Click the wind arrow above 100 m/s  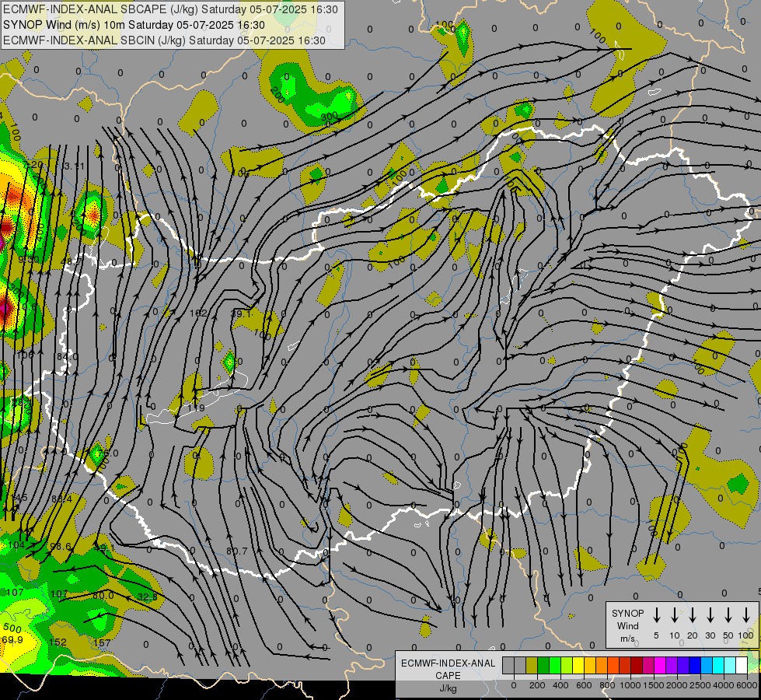pyautogui.click(x=746, y=615)
